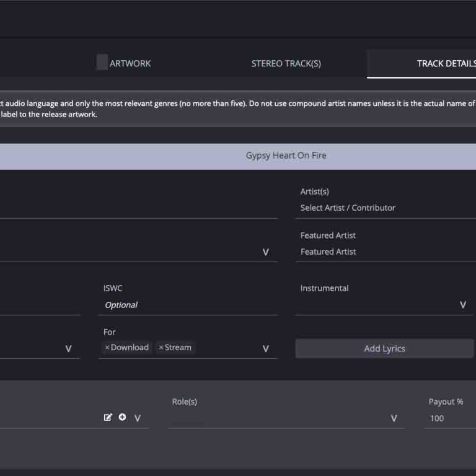This screenshot has height=476, width=476.
Task: Click the Payout % field showing 100
Action: (x=450, y=418)
